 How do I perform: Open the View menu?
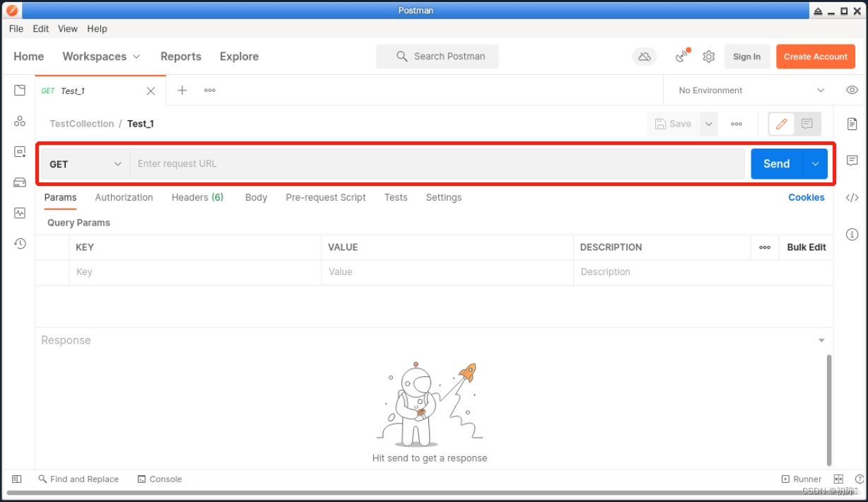pos(68,29)
